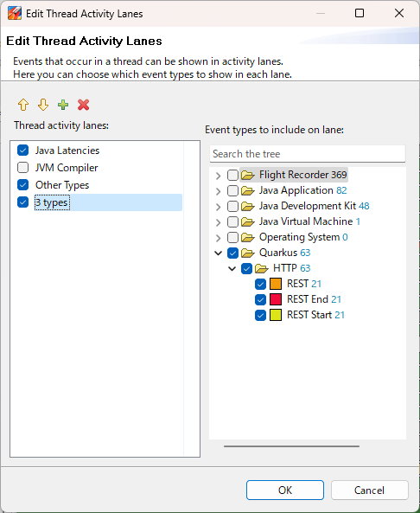420x513 pixels.
Task: Move selected lane up with arrow icon
Action: click(23, 105)
